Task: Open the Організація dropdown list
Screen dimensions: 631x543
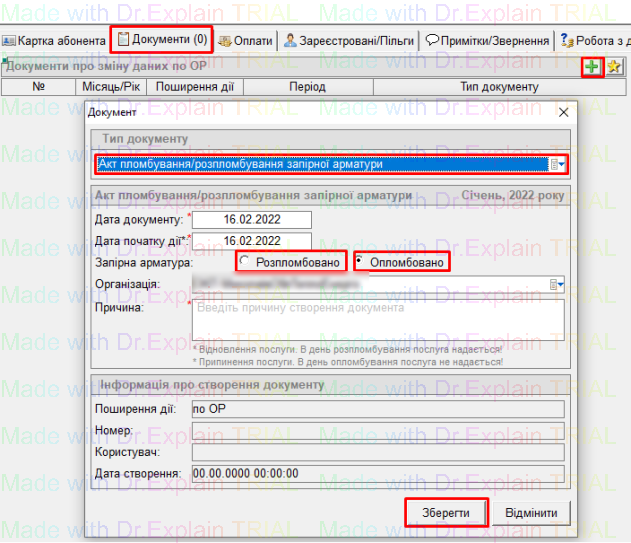Action: (557, 285)
